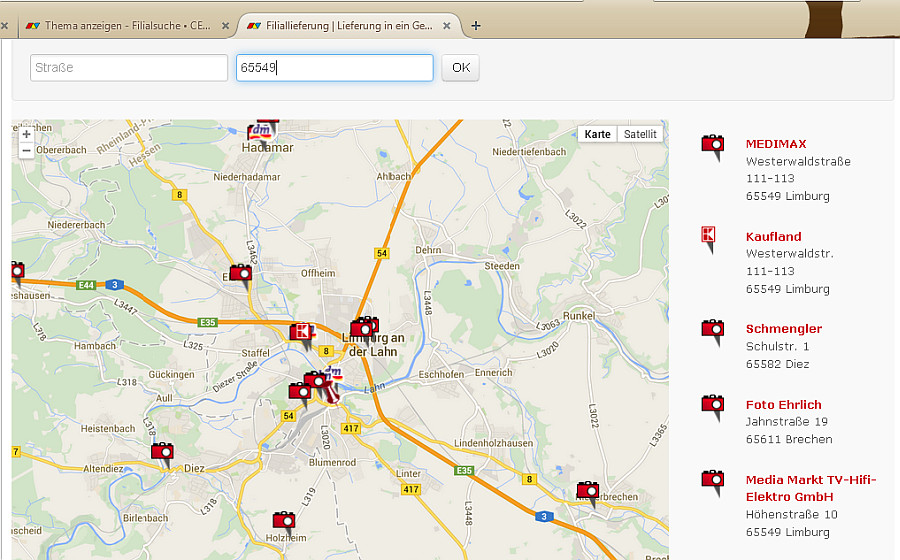
Task: Zoom out the map with minus button
Action: 26,151
